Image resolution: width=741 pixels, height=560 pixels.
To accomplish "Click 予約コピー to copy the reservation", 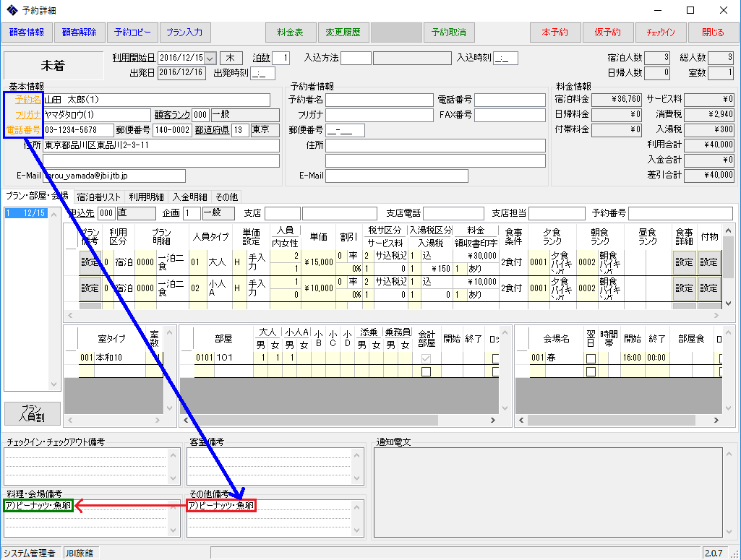I will coord(132,33).
